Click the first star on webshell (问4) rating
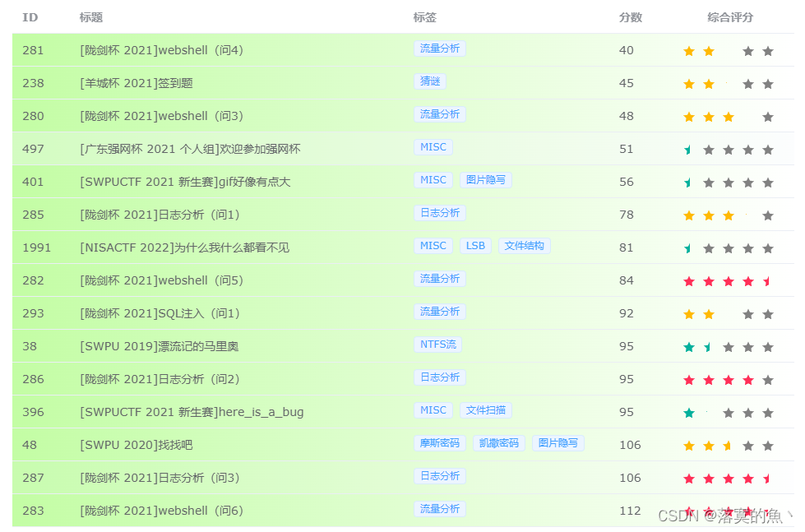This screenshot has width=805, height=532. click(x=689, y=50)
